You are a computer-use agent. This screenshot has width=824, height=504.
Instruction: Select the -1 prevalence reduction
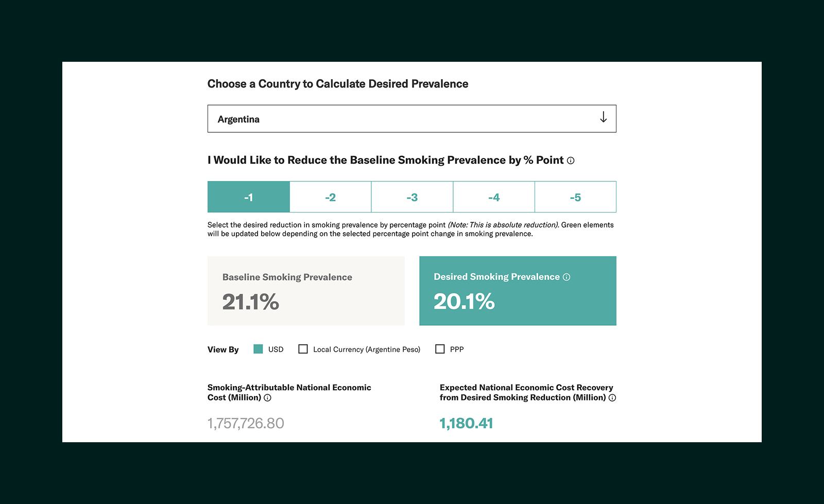click(248, 197)
